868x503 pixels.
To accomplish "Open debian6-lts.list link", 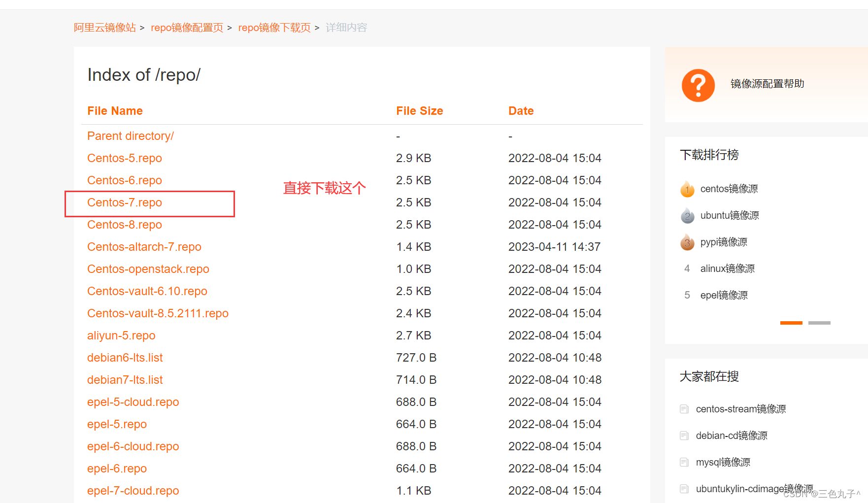I will click(x=125, y=358).
